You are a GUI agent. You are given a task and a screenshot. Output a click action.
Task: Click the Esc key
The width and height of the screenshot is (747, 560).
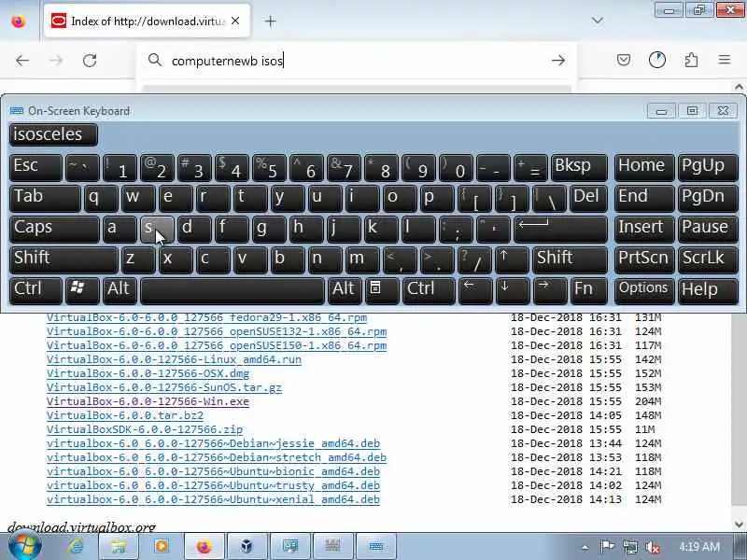pos(35,168)
